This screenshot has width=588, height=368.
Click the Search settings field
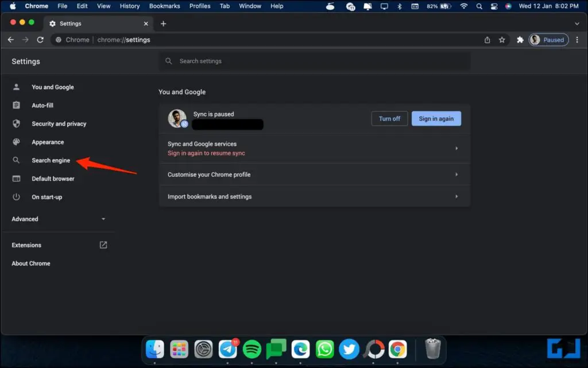pyautogui.click(x=315, y=61)
